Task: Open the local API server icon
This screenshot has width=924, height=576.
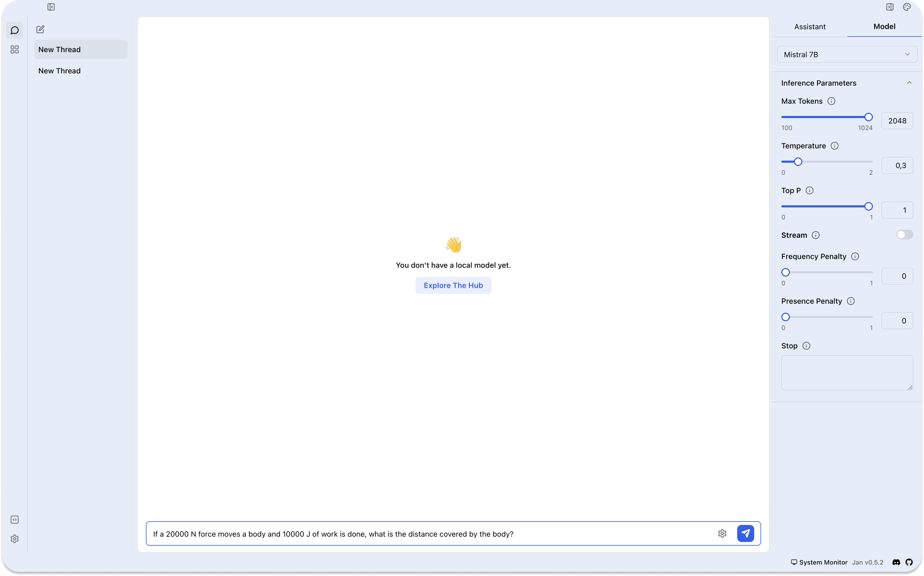Action: [x=15, y=520]
